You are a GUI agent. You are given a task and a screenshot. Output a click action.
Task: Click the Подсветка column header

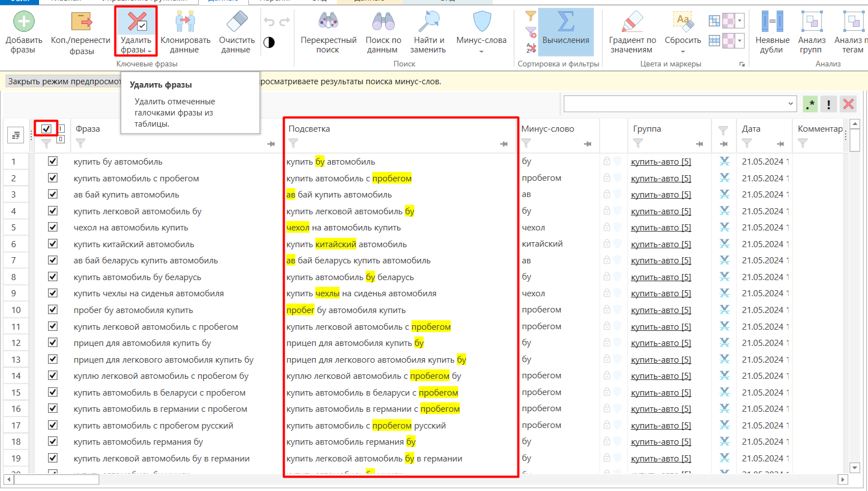point(309,129)
